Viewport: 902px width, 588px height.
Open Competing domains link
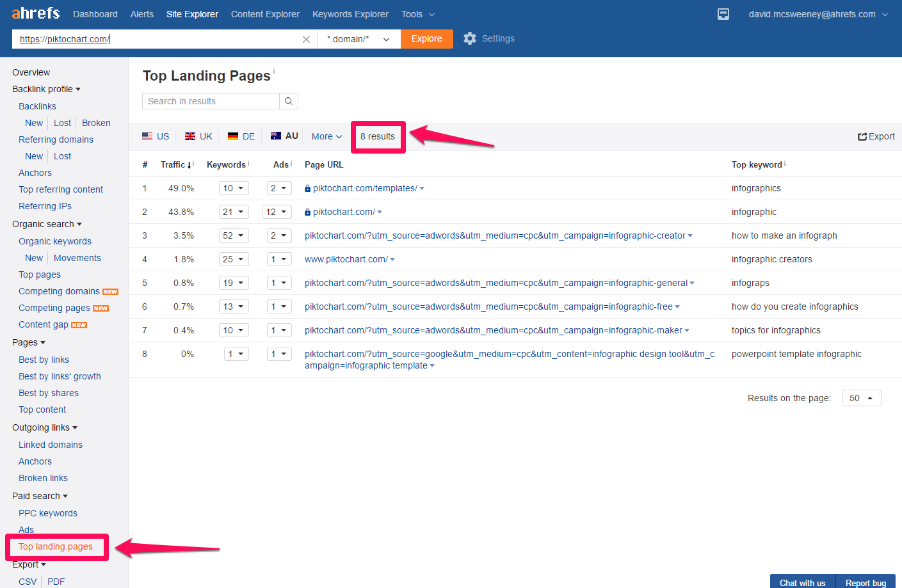(59, 291)
